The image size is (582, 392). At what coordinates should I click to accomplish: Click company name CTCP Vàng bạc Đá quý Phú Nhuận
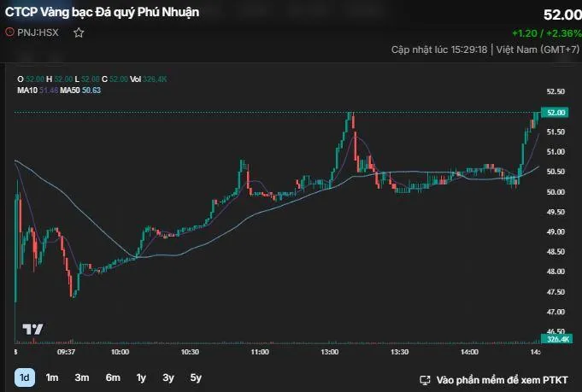coord(102,12)
